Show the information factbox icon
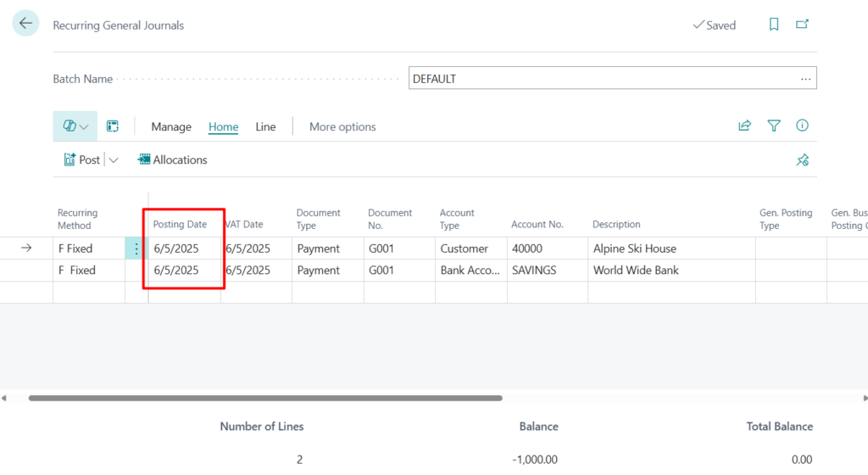The image size is (868, 475). [802, 126]
